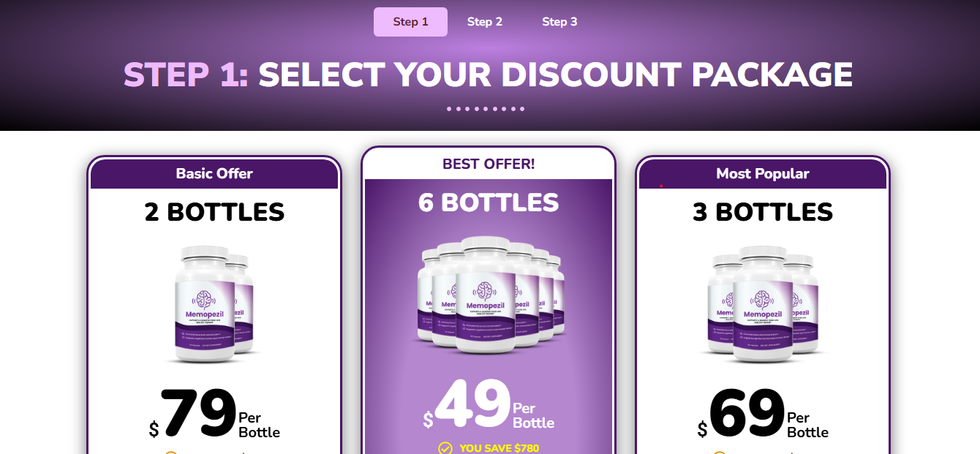Image resolution: width=980 pixels, height=454 pixels.
Task: Click the small red dot in Most Popular card
Action: click(661, 186)
